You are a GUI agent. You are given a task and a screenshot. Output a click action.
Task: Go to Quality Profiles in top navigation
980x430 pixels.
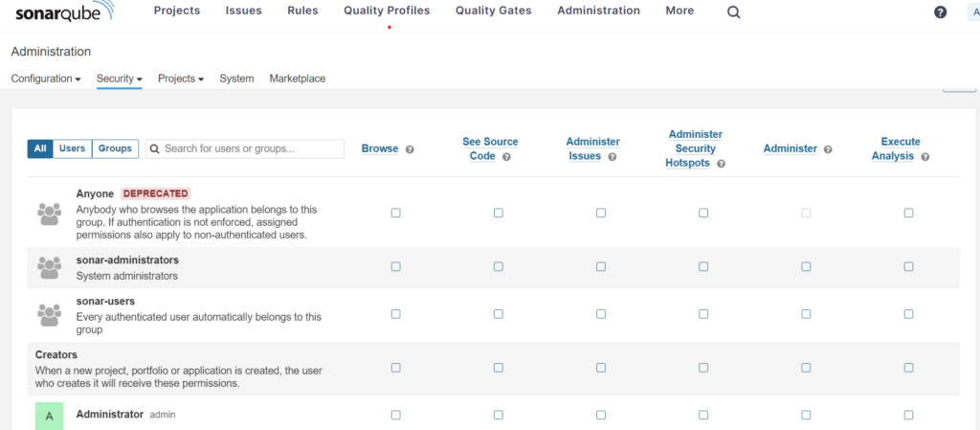(x=387, y=11)
